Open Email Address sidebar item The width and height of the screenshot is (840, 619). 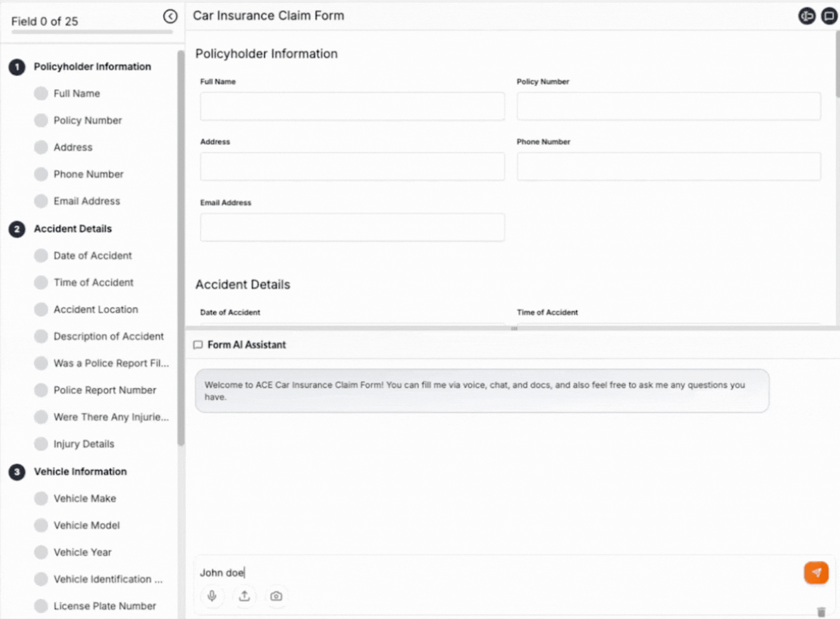(x=77, y=201)
